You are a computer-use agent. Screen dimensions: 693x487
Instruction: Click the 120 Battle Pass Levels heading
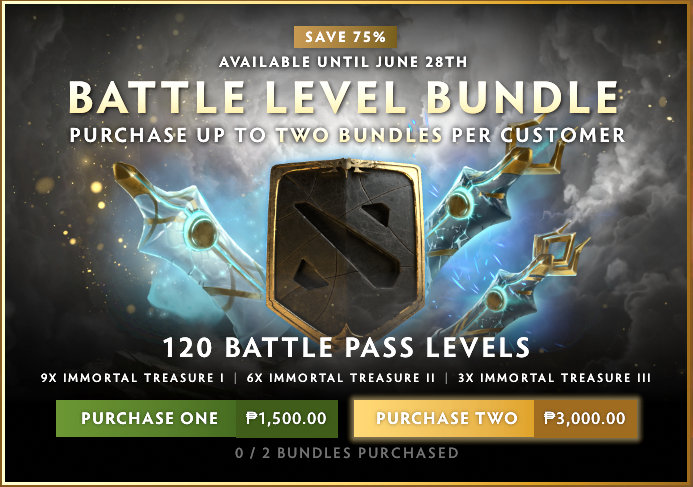[x=346, y=347]
